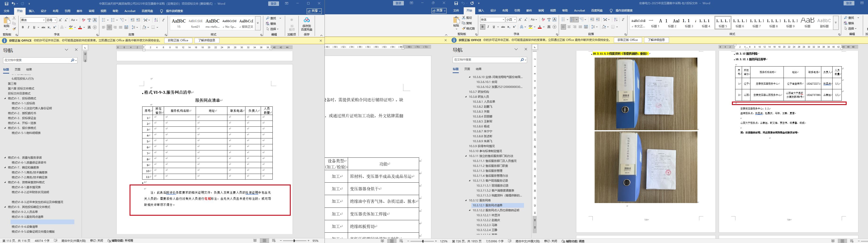Screen dimensions: 868x243
Task: Collapse the 10.3.8 研发人员 heading in navigation
Action: click(466, 97)
